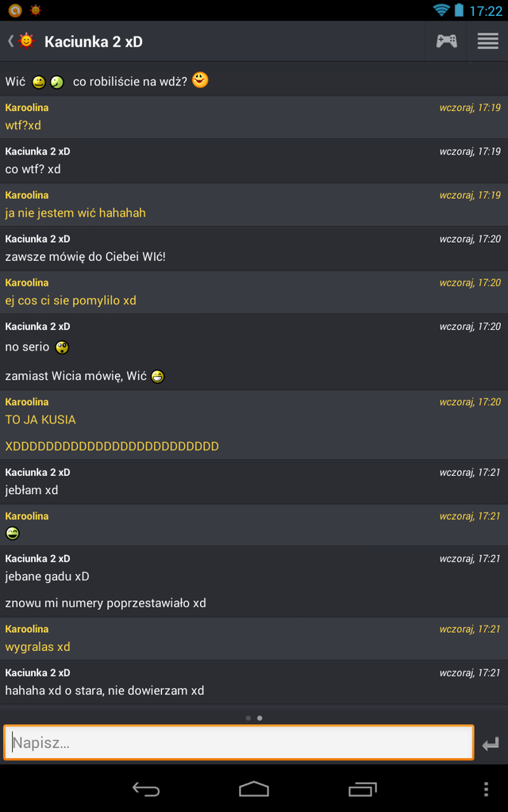Tap the message 'TO JA KUSIA'

[x=40, y=420]
